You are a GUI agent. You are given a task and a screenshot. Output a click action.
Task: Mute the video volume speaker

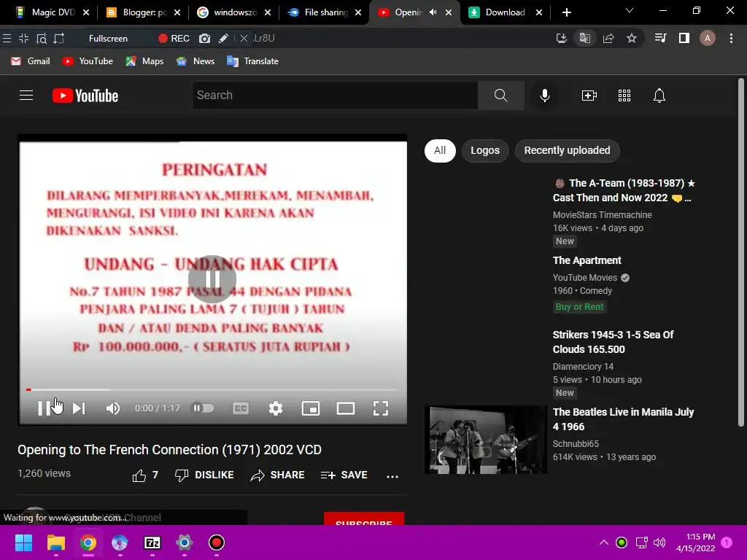113,408
